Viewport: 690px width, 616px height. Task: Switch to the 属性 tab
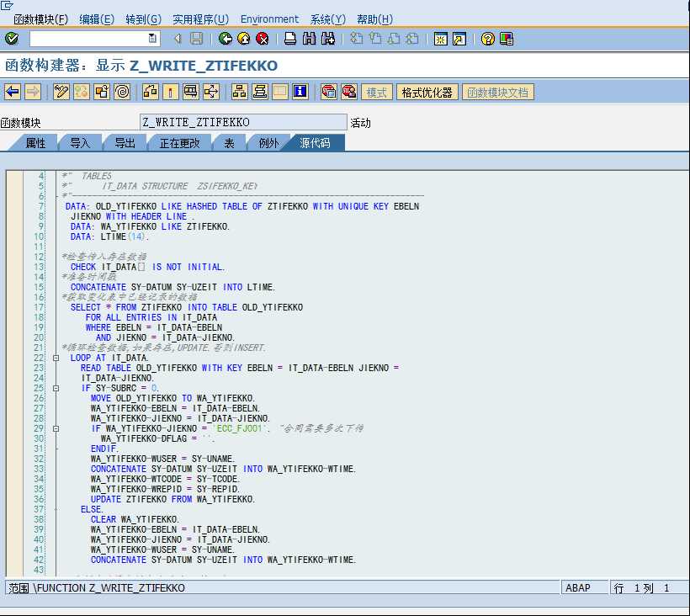(x=35, y=143)
